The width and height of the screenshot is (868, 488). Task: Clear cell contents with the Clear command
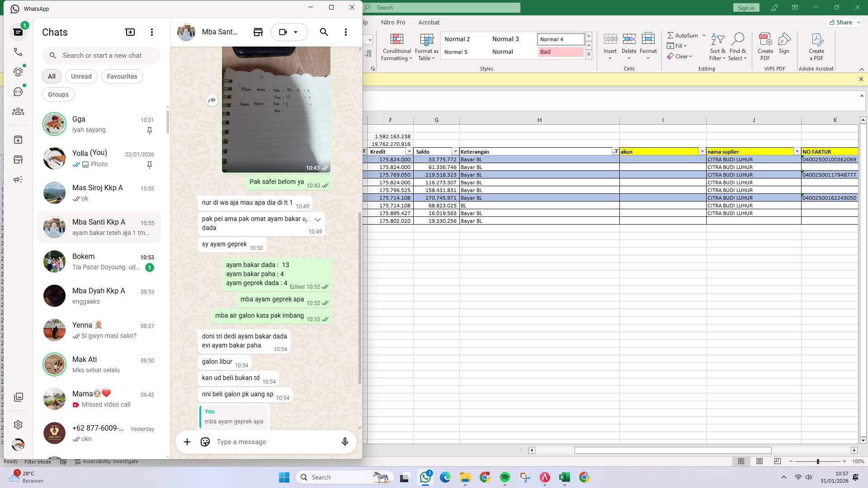point(680,56)
